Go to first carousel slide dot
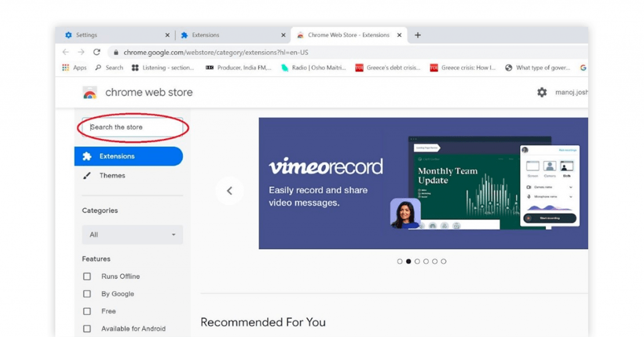644x337 pixels. coord(399,262)
